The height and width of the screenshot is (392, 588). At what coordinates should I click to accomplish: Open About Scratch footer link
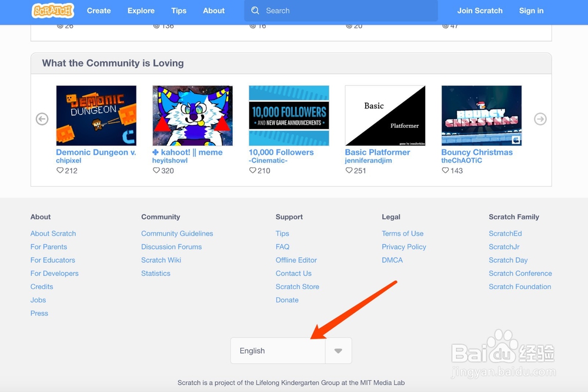pos(54,234)
